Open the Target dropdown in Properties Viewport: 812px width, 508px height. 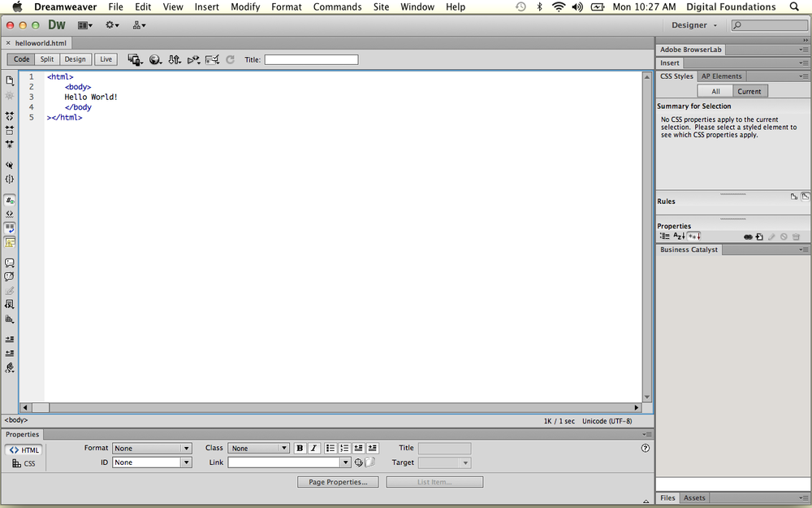[x=444, y=462]
